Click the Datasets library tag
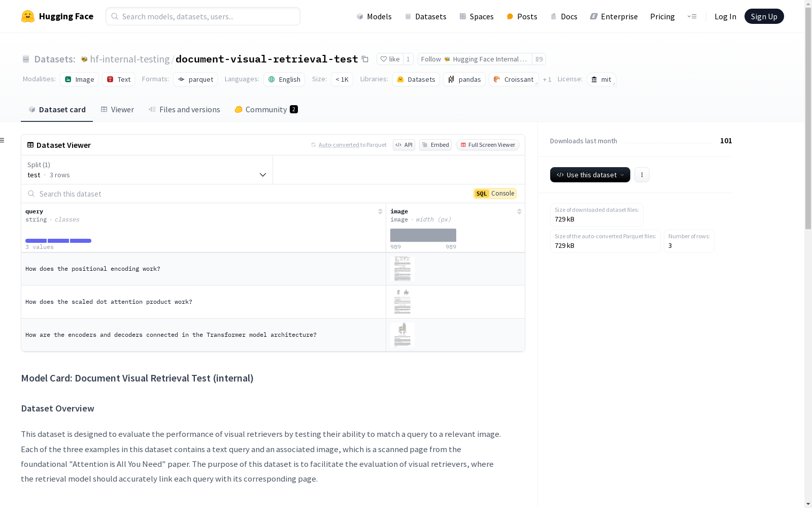This screenshot has height=508, width=812. pos(416,79)
